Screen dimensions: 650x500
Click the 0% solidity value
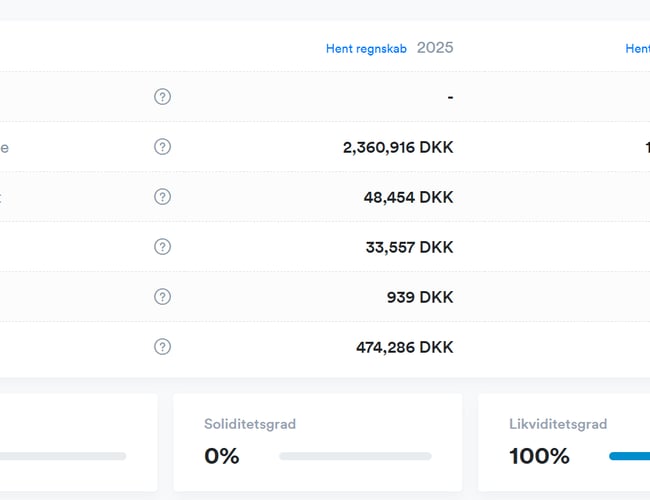pyautogui.click(x=222, y=456)
